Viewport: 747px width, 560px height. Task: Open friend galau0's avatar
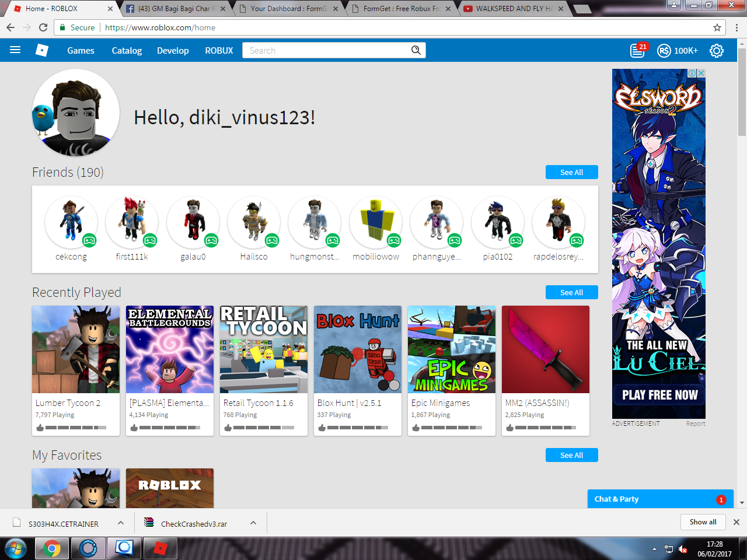[x=193, y=222]
